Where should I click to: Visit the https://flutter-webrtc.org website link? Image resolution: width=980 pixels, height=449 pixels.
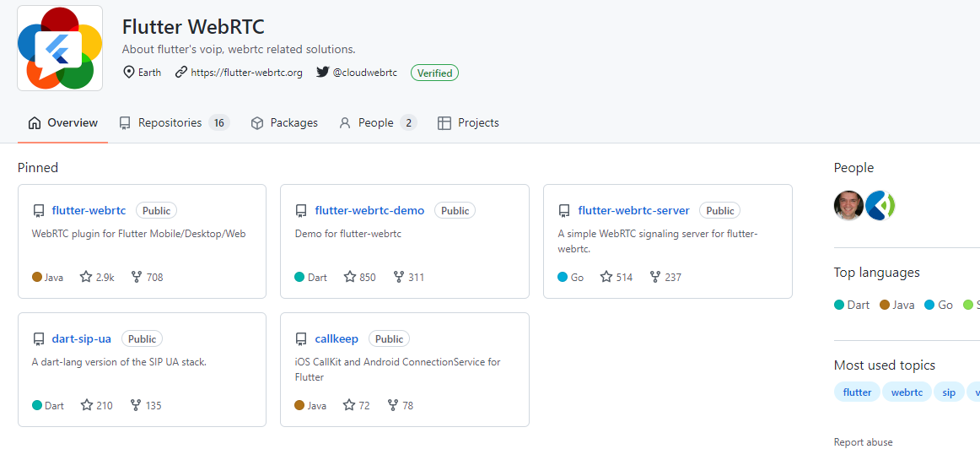click(x=246, y=73)
